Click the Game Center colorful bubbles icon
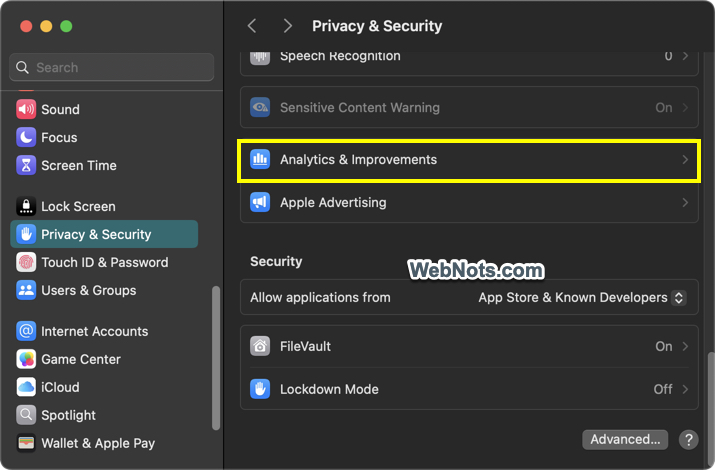 tap(26, 359)
